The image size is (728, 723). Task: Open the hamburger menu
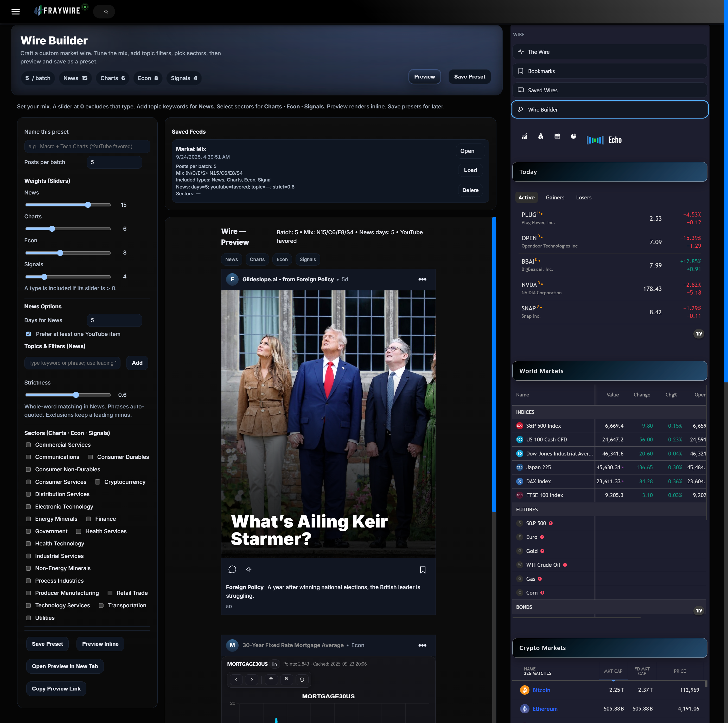pyautogui.click(x=15, y=12)
